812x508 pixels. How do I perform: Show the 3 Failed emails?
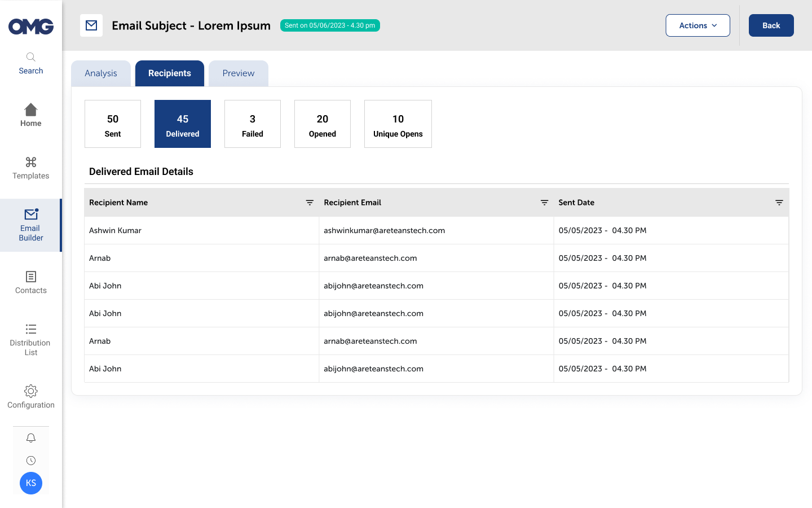[x=253, y=124]
